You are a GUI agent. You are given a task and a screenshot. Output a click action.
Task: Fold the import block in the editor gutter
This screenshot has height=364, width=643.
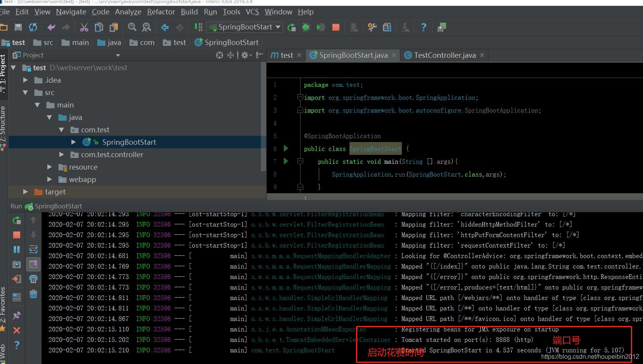point(300,97)
